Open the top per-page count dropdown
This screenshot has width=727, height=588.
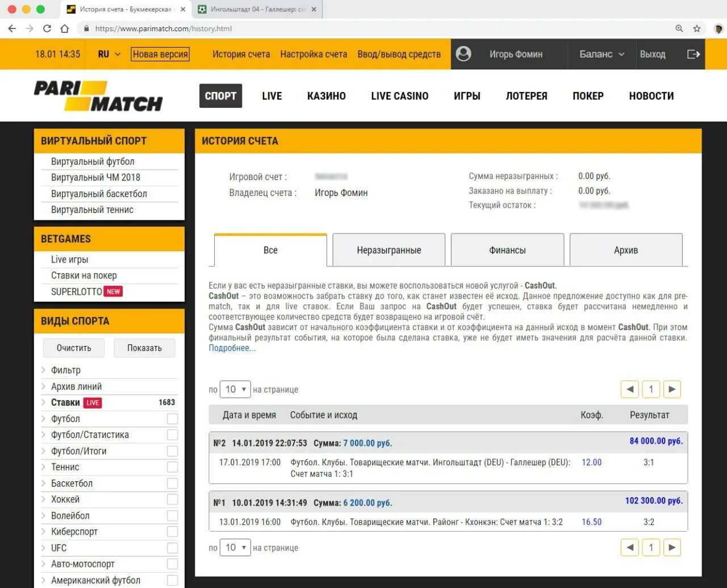coord(235,389)
